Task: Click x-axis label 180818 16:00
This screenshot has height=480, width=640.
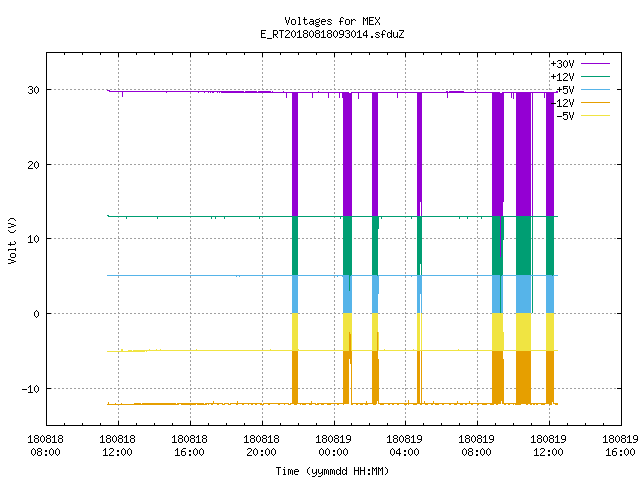Action: click(189, 446)
